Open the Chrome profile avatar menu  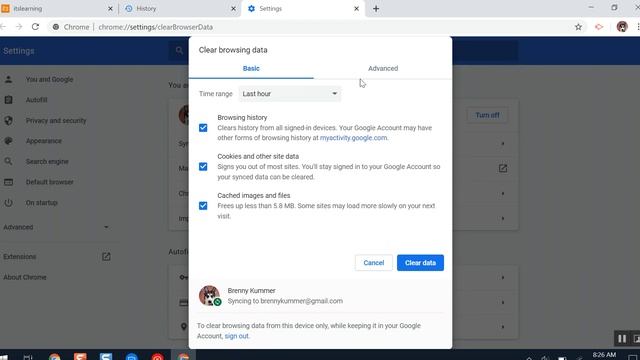point(622,27)
